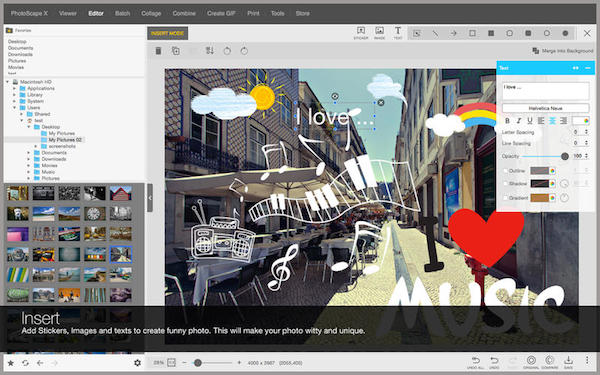Select the object pointer tool in toolbar
The width and height of the screenshot is (600, 375).
coord(417,33)
